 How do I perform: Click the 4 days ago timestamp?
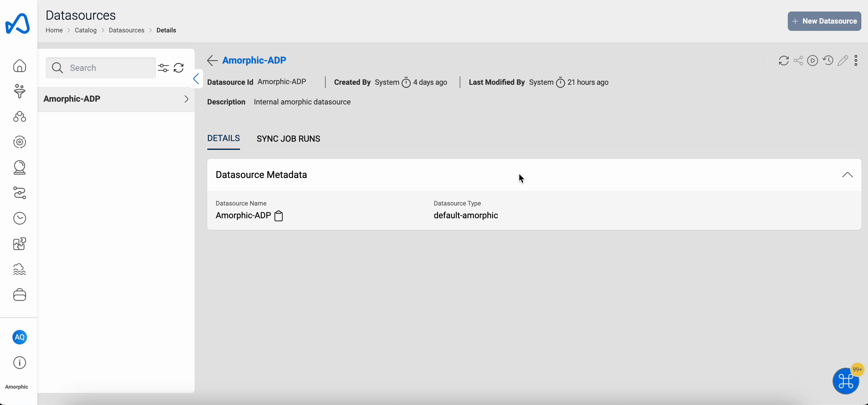tap(430, 83)
